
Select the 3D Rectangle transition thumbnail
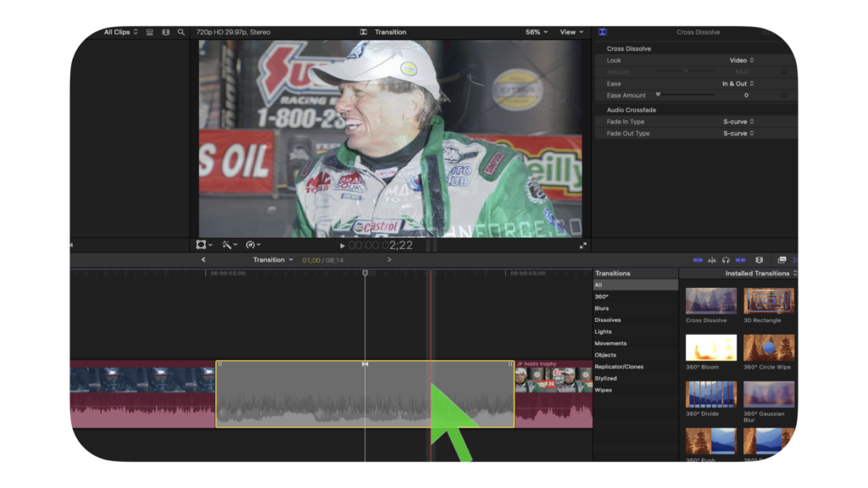coord(769,301)
